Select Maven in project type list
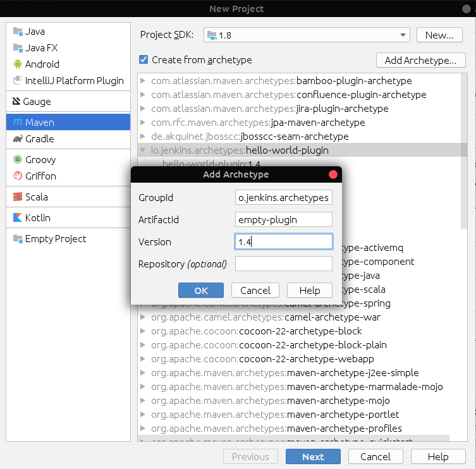The width and height of the screenshot is (476, 469). coord(68,122)
